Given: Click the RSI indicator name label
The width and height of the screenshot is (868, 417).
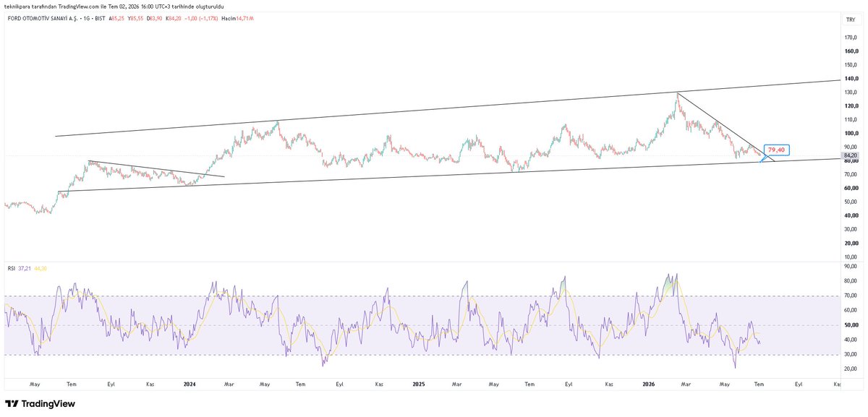Looking at the screenshot, I should (x=11, y=268).
